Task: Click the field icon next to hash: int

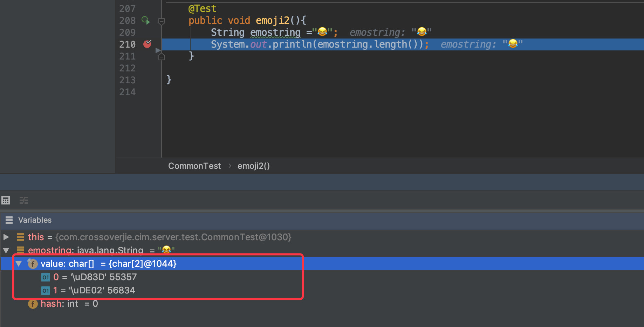Action: 33,304
